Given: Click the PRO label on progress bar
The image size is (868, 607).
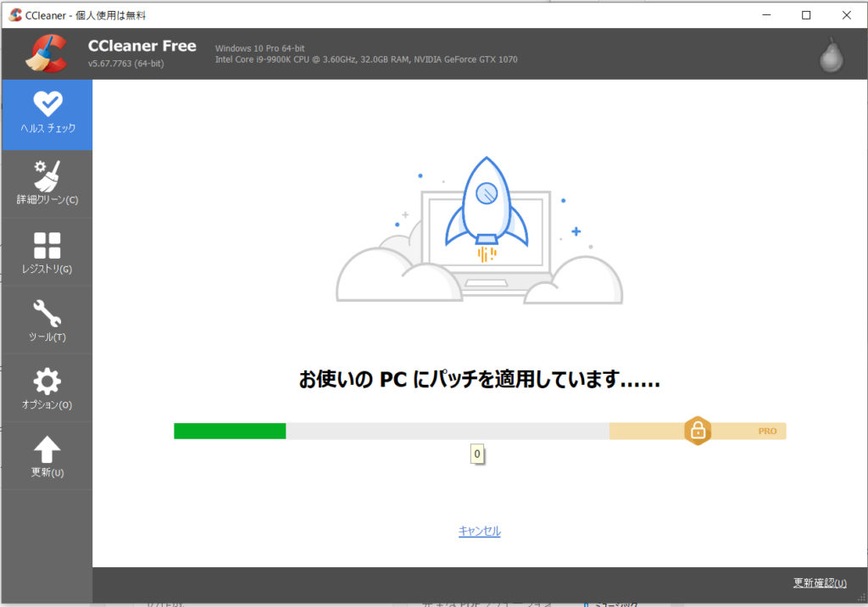Looking at the screenshot, I should coord(766,431).
